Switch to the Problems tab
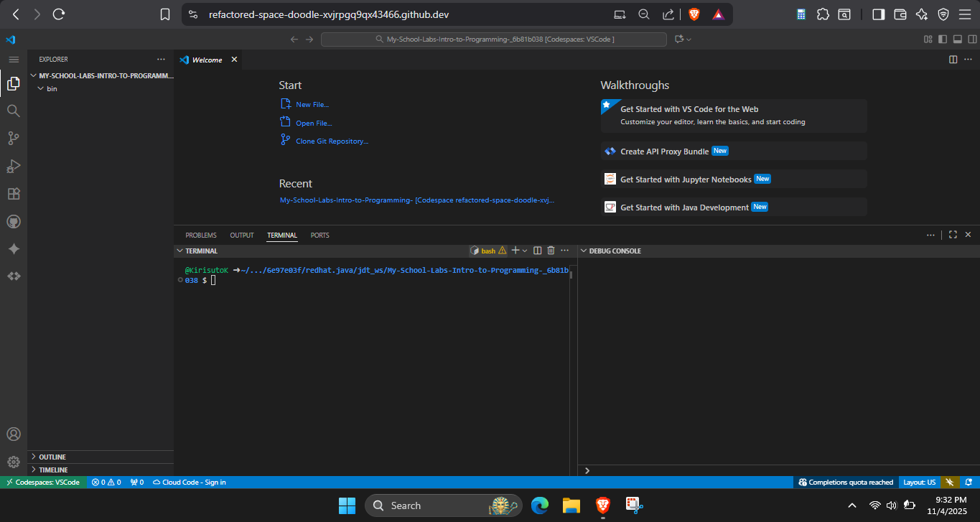Viewport: 980px width, 522px height. (201, 236)
